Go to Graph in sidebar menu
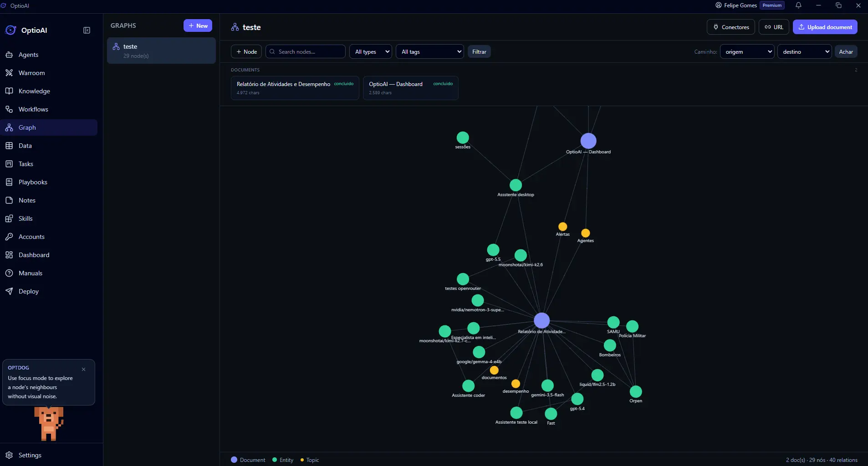Image resolution: width=868 pixels, height=466 pixels. [49, 127]
